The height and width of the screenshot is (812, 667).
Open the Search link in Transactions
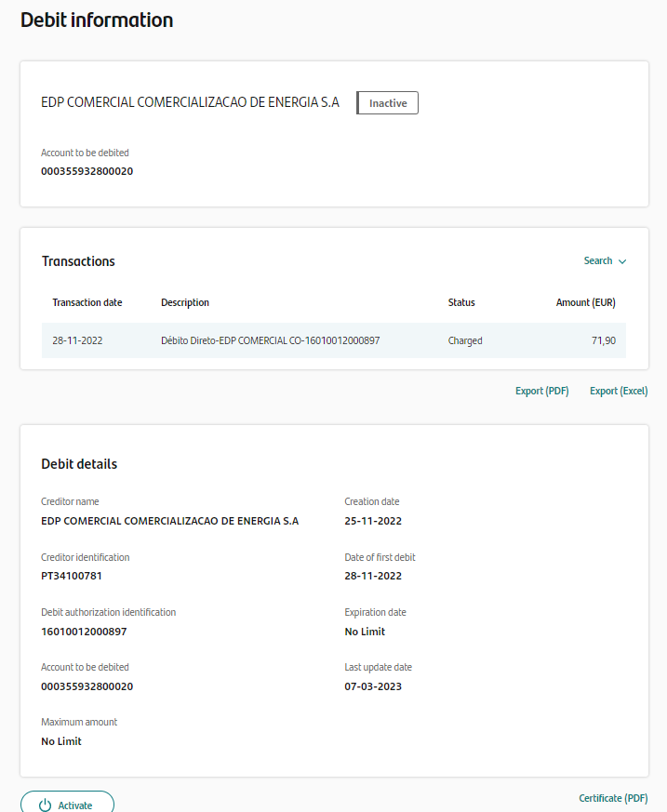tap(598, 260)
